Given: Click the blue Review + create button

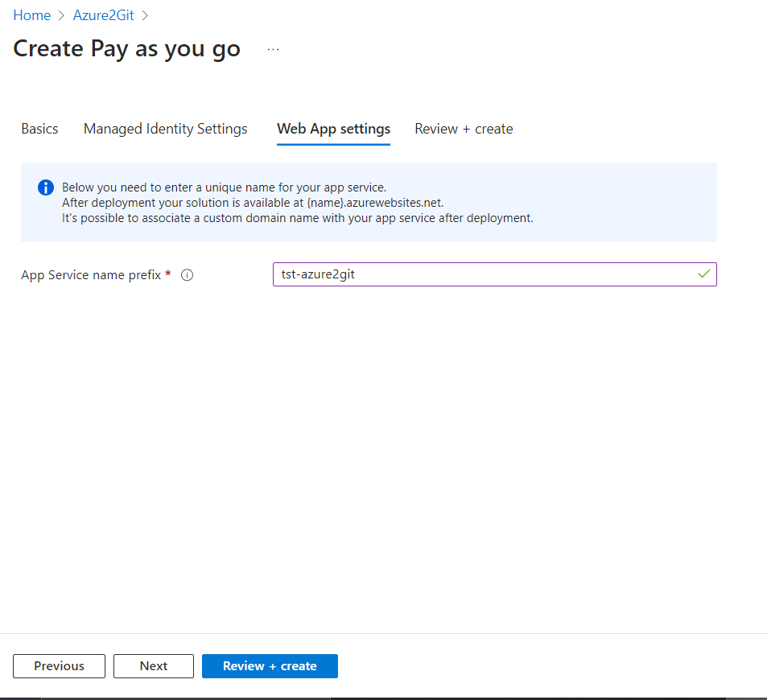Looking at the screenshot, I should [x=270, y=665].
